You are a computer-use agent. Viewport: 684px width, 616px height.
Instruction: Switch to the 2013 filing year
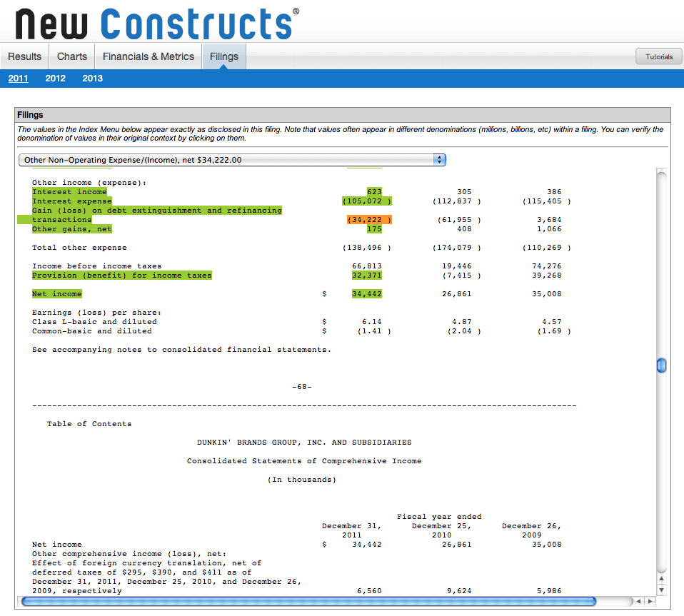point(93,79)
